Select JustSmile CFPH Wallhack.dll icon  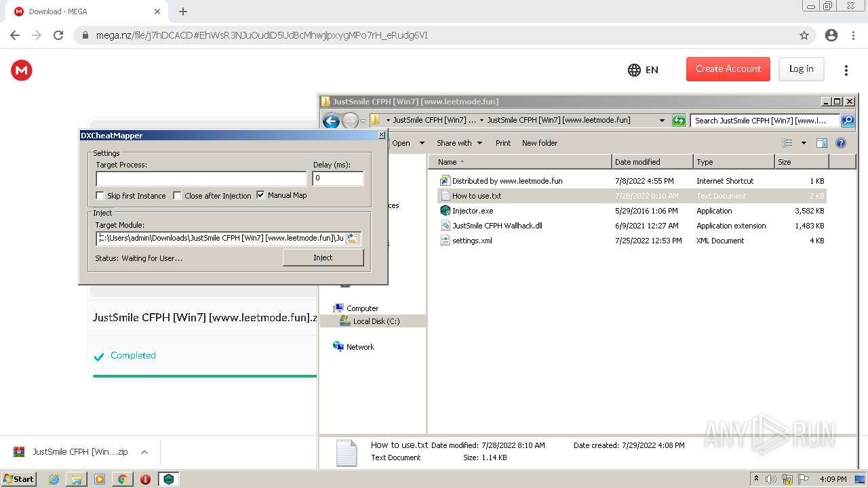pos(445,226)
